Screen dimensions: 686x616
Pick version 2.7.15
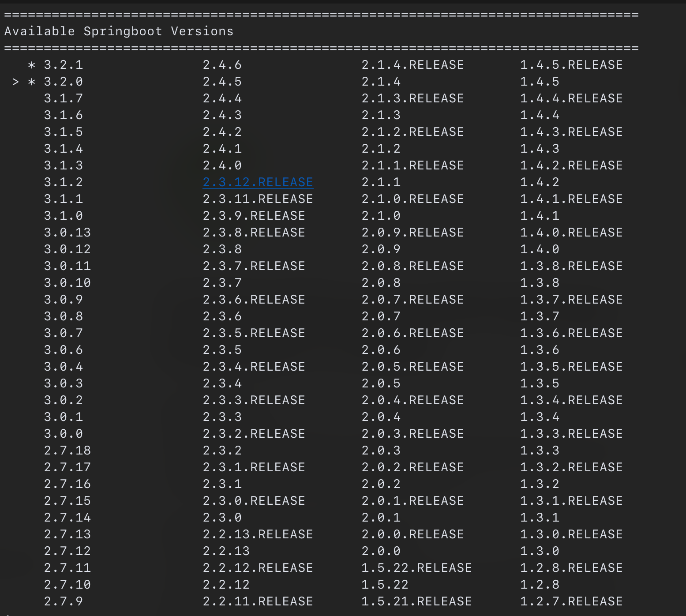click(x=67, y=501)
